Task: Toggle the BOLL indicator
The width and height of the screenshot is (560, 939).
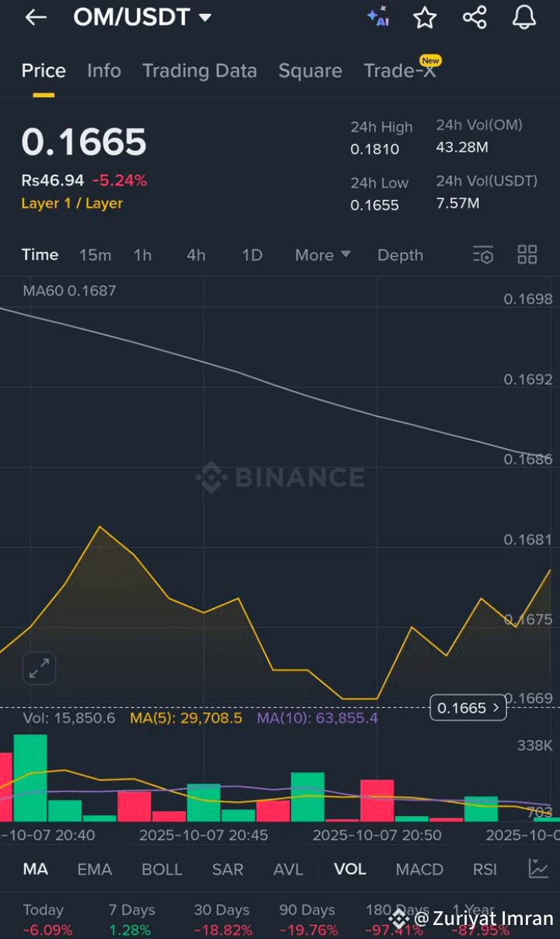Action: coord(162,869)
